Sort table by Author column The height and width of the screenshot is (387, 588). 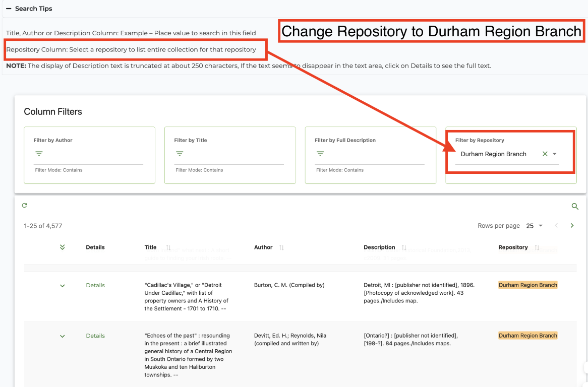pyautogui.click(x=281, y=247)
